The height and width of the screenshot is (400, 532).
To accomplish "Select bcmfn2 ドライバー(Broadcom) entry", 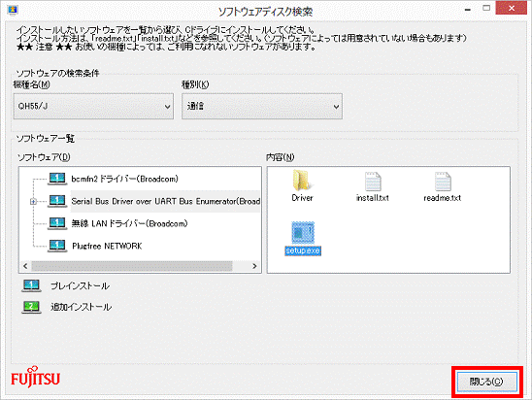I will point(124,179).
